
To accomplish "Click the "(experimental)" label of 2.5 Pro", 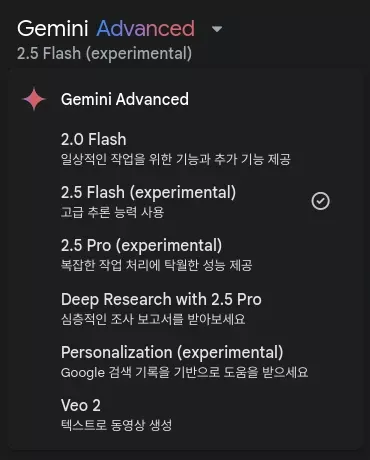I will (x=169, y=246).
